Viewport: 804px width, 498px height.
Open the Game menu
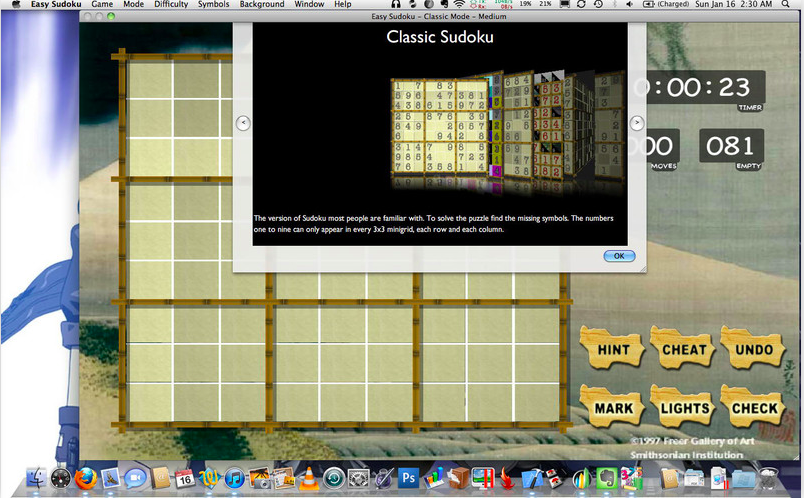pyautogui.click(x=102, y=4)
